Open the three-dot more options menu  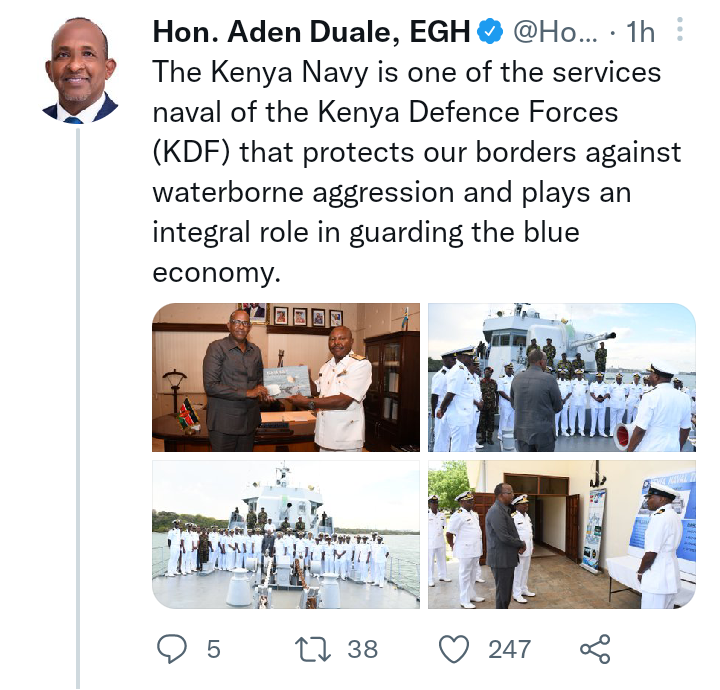tap(680, 29)
